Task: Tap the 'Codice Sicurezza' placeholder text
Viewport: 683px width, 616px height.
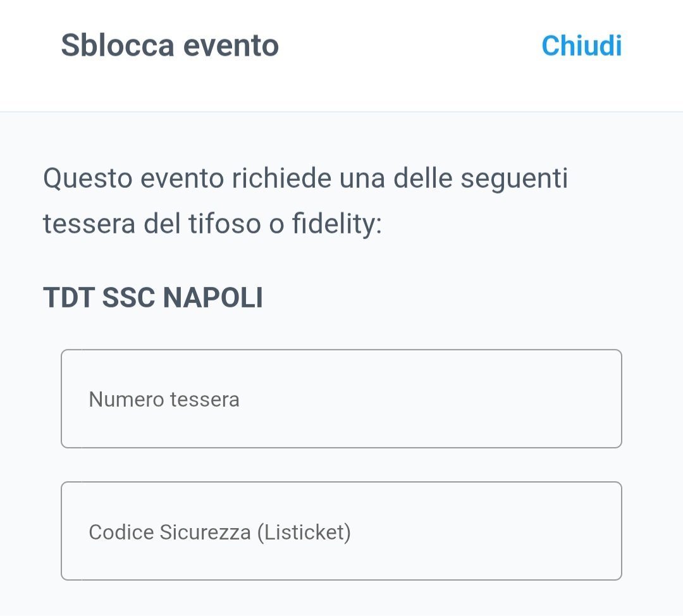Action: click(x=171, y=532)
